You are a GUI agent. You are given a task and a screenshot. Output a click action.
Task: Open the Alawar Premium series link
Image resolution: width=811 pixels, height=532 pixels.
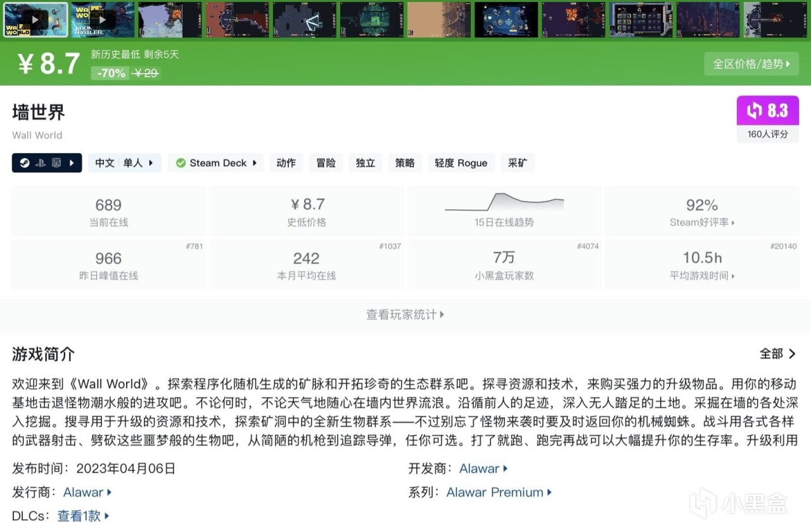click(x=499, y=492)
